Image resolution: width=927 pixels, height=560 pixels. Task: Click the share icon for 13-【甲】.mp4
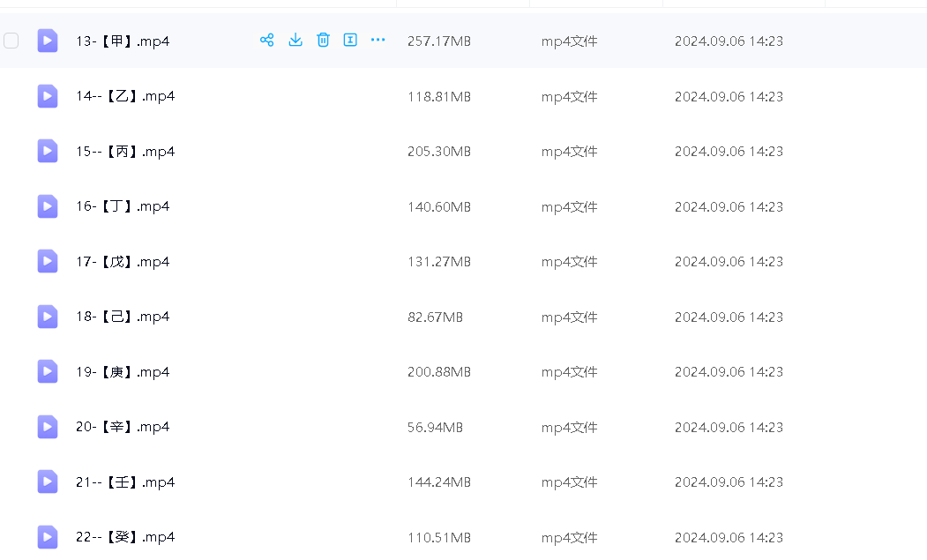tap(266, 40)
